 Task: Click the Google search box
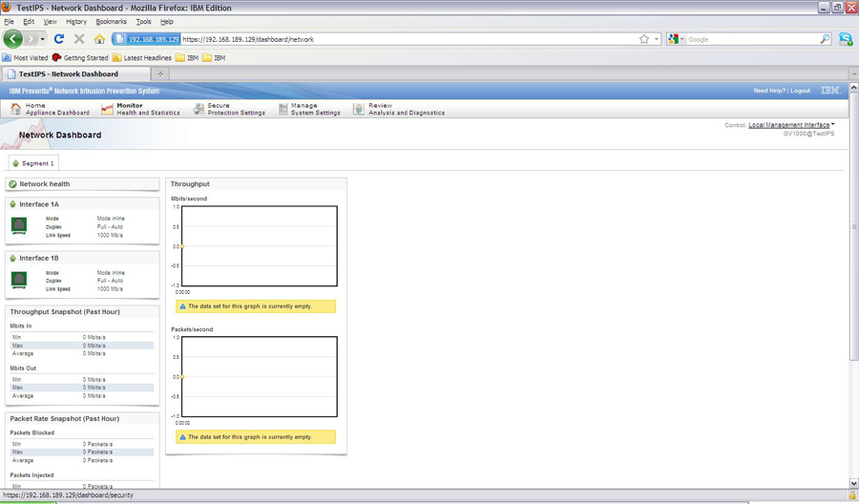point(752,39)
